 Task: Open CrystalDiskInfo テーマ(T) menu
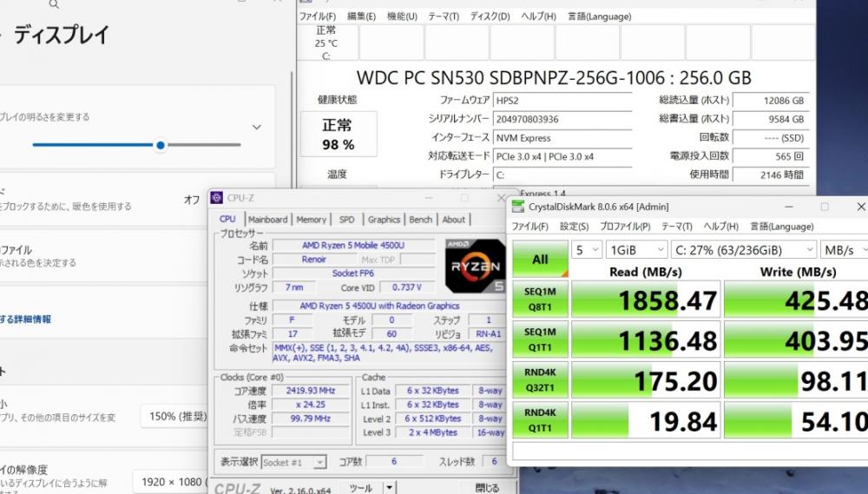tap(444, 16)
